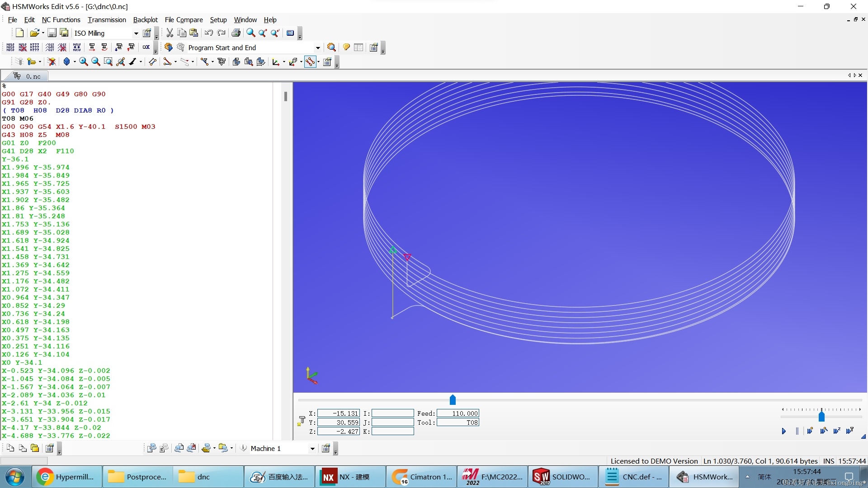Click the Save All stacked floppy icon
This screenshot has width=868, height=488.
pos(64,33)
